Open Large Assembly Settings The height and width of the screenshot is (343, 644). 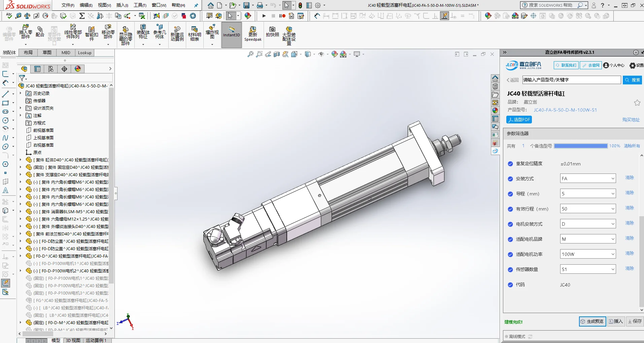tap(289, 36)
